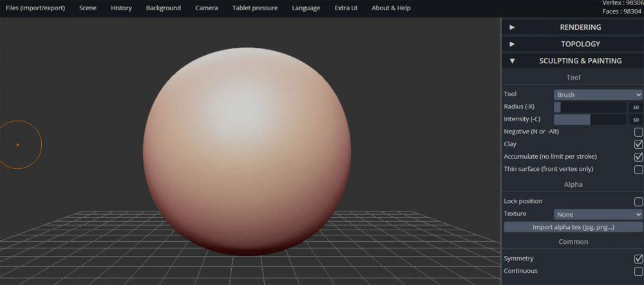Click the 'Alpha' section heading
Viewport: 644px width, 285px height.
[x=573, y=184]
